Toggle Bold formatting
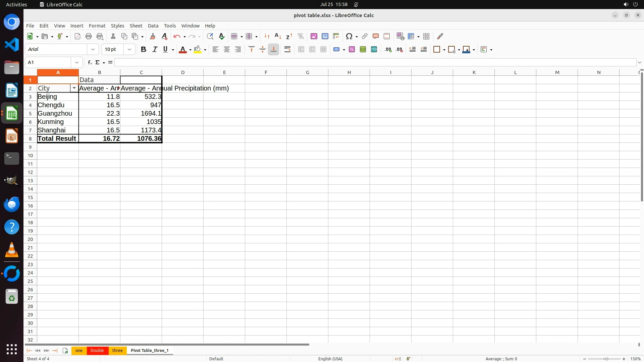The image size is (644, 362). click(144, 49)
